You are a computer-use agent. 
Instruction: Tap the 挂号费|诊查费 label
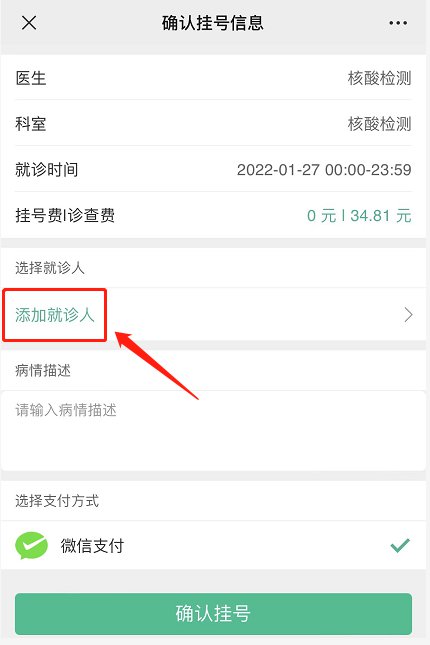(x=65, y=216)
